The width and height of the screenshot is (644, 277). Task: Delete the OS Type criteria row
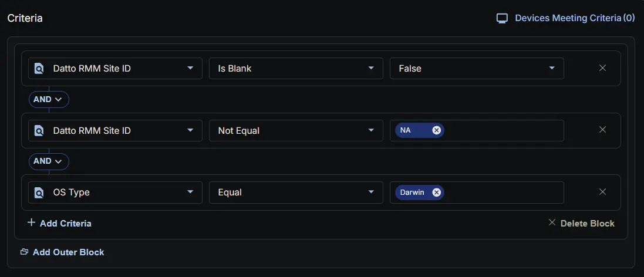602,191
